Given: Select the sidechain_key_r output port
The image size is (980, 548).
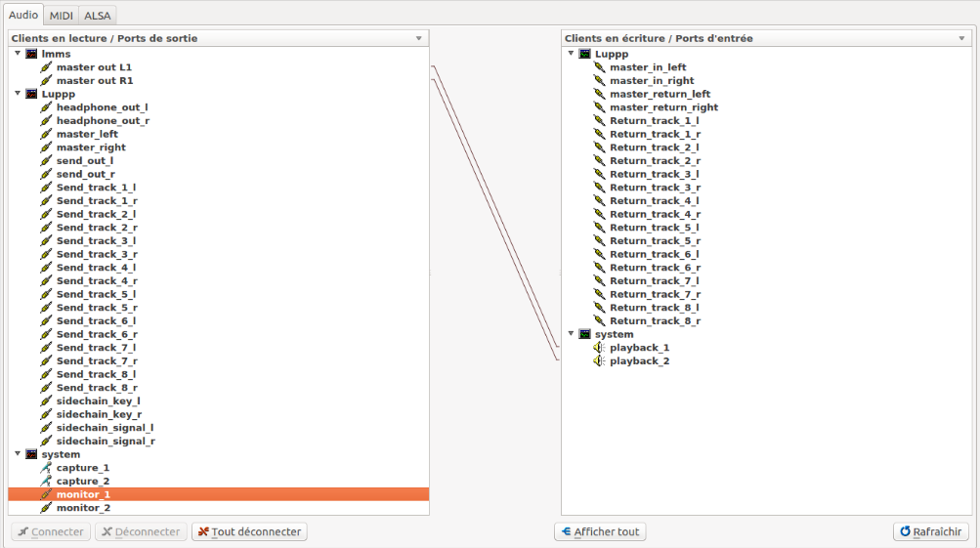Looking at the screenshot, I should pyautogui.click(x=99, y=414).
